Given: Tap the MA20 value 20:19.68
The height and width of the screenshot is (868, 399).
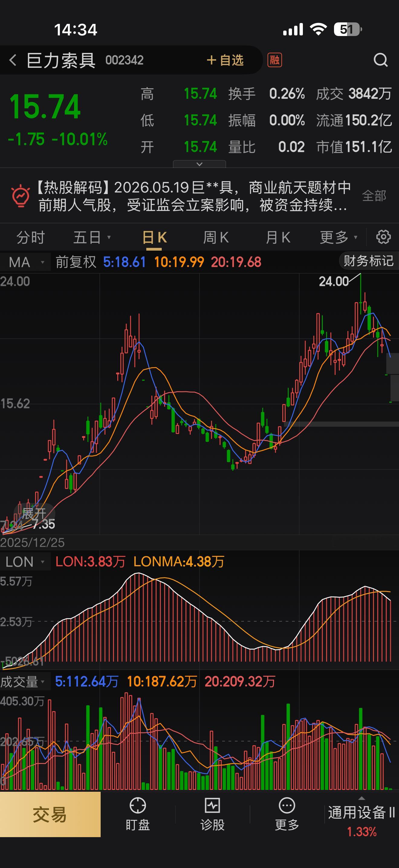Looking at the screenshot, I should [236, 262].
